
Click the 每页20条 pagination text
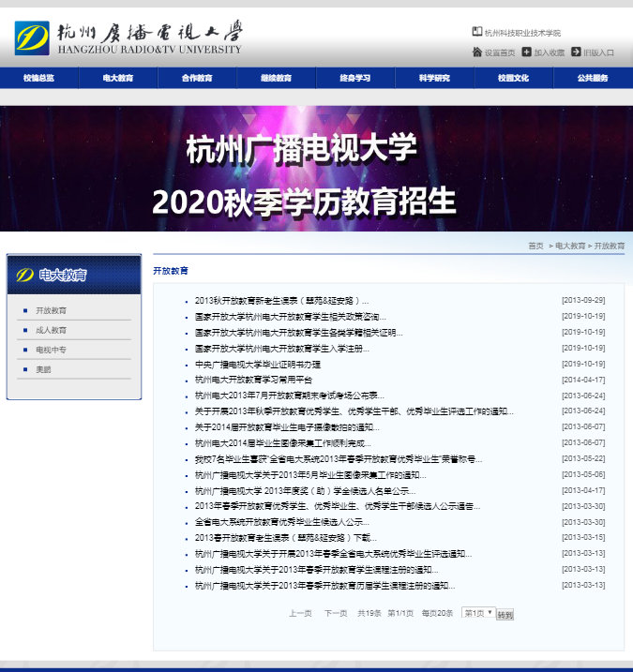click(437, 613)
